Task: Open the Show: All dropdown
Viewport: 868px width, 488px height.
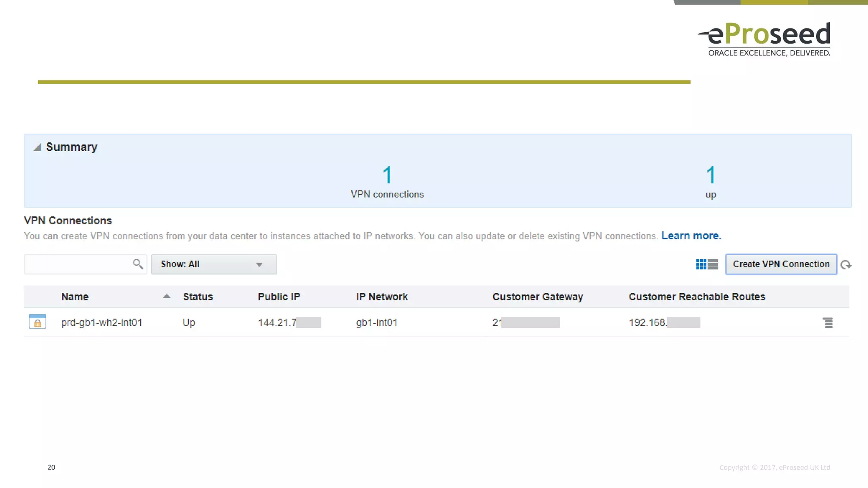Action: coord(214,264)
